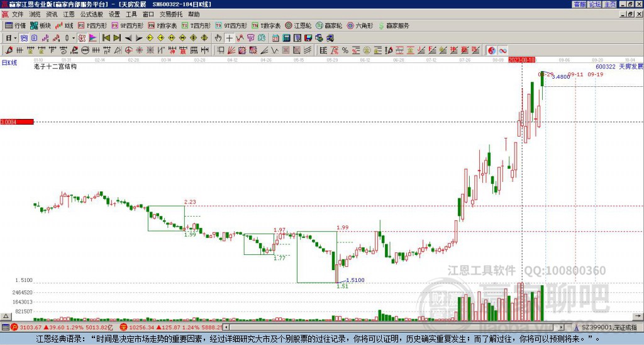
Task: Open the calculator icon
Action: click(x=286, y=38)
